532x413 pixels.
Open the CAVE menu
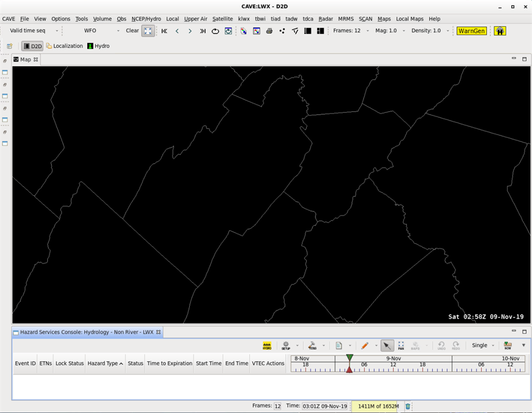pos(9,19)
